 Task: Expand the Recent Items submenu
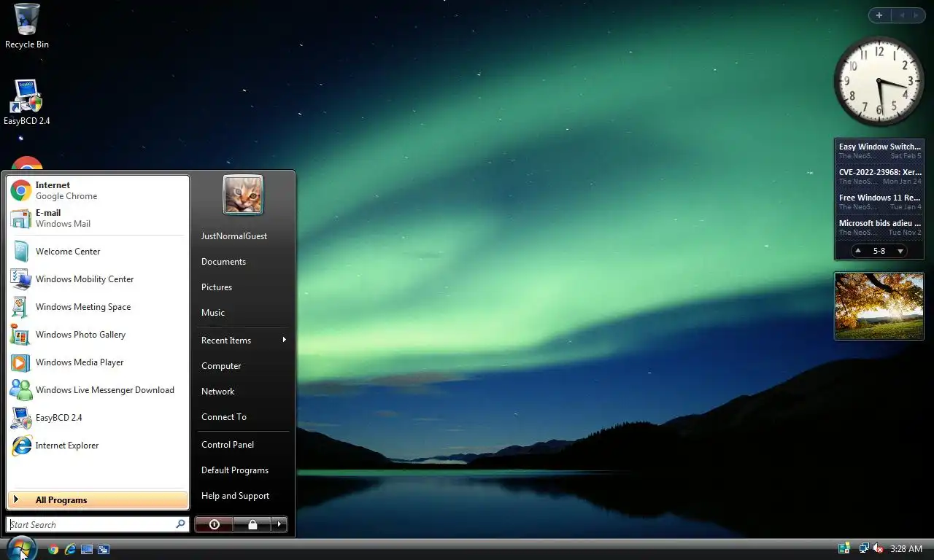tap(243, 341)
